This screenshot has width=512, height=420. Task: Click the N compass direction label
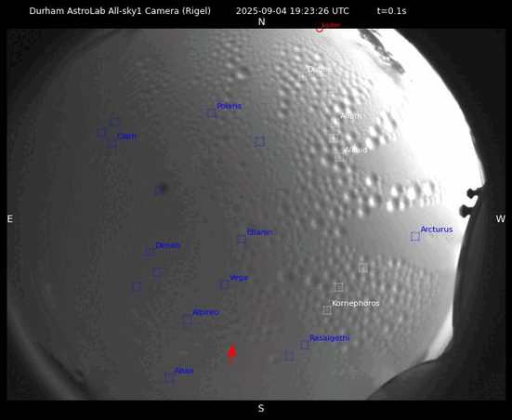pos(261,22)
